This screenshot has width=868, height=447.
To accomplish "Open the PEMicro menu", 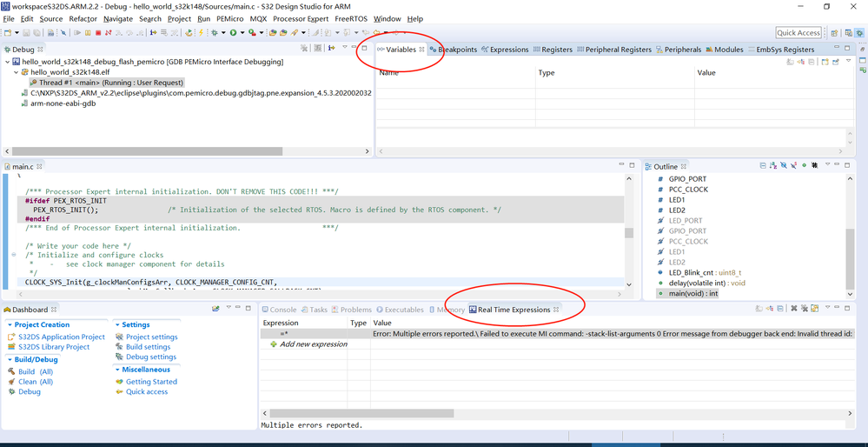I will [229, 19].
